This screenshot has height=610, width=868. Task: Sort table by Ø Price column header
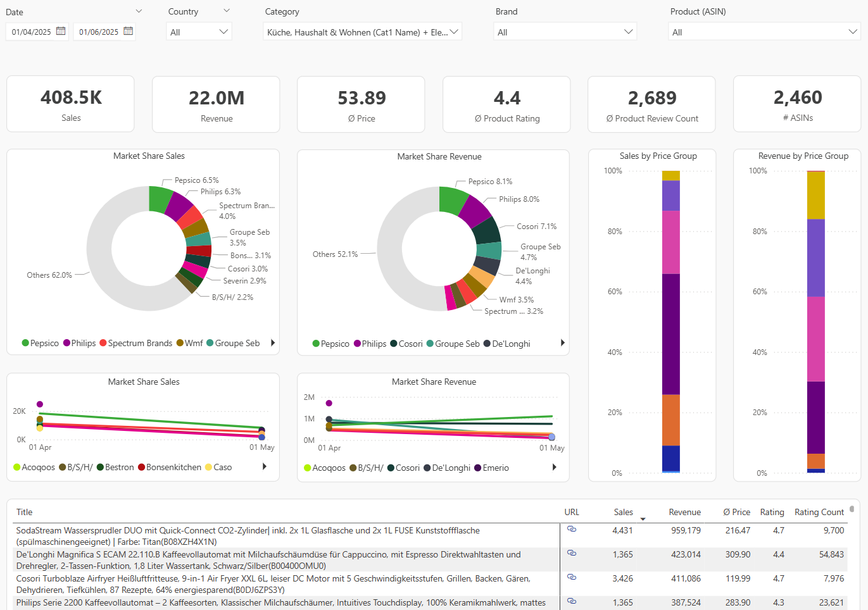[736, 512]
